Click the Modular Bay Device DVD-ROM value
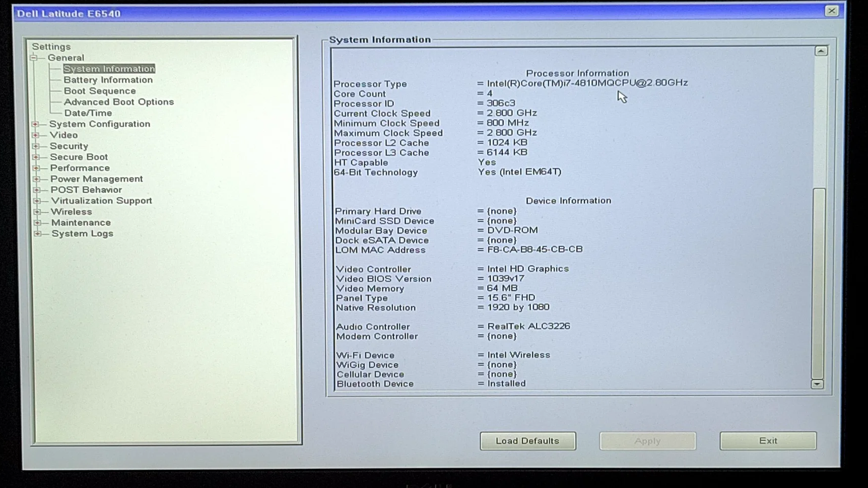 click(513, 230)
